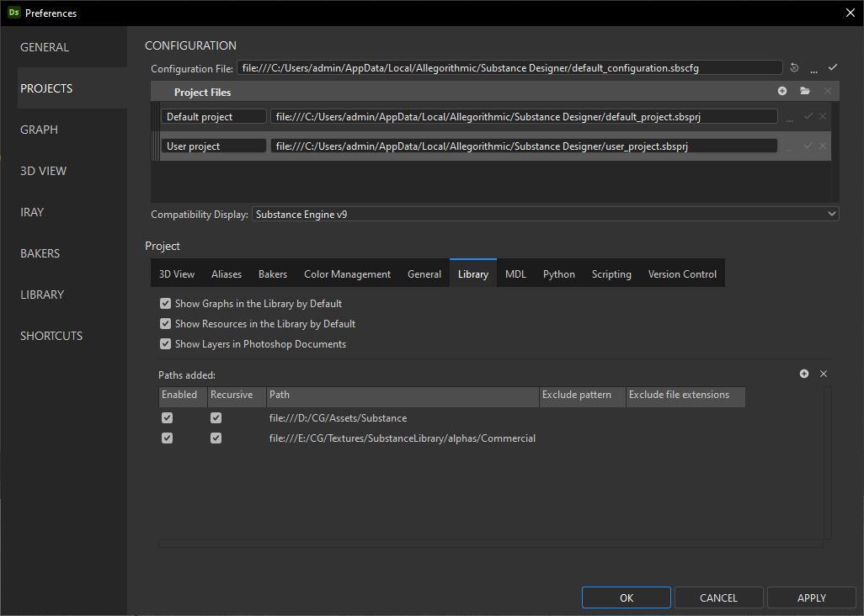The width and height of the screenshot is (864, 616).
Task: Open the Scripting tab
Action: [x=611, y=273]
